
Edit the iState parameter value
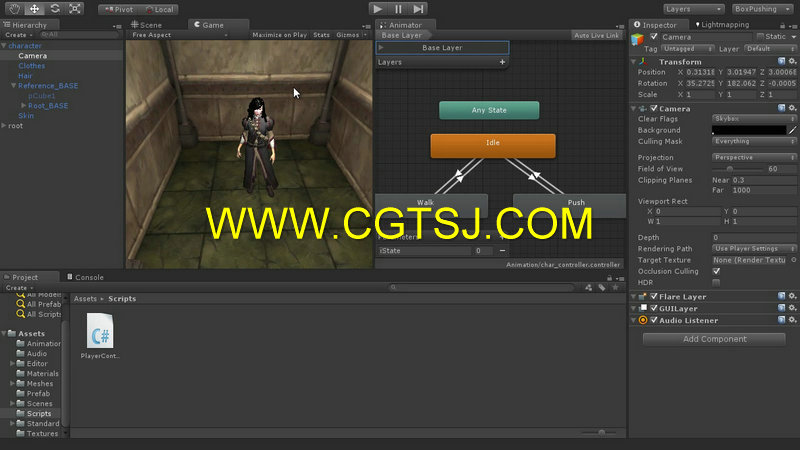point(482,251)
